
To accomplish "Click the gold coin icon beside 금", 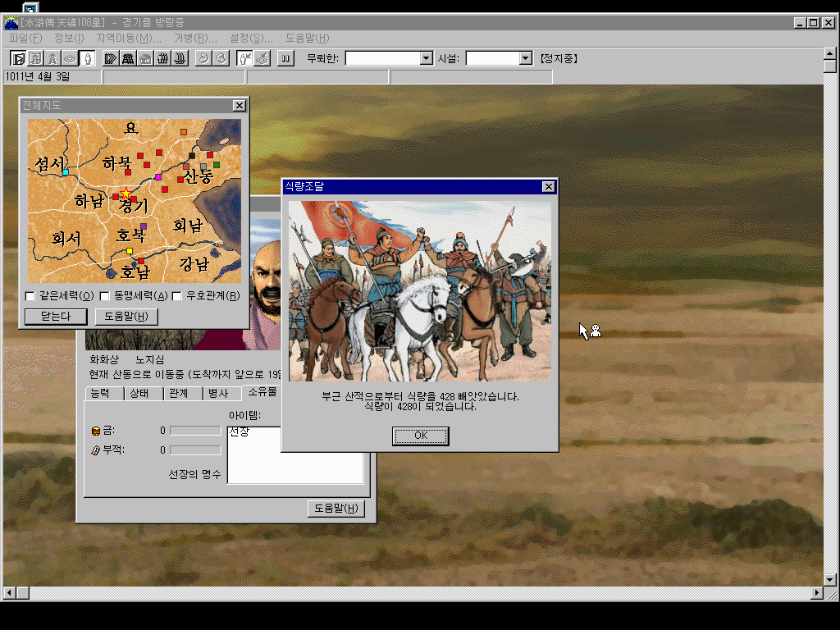I will 96,431.
